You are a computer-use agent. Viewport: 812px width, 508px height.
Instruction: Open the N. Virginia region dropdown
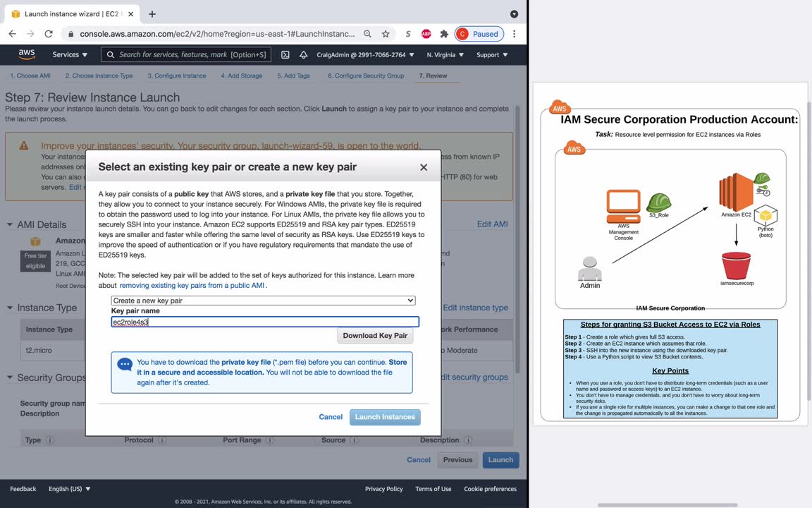445,54
